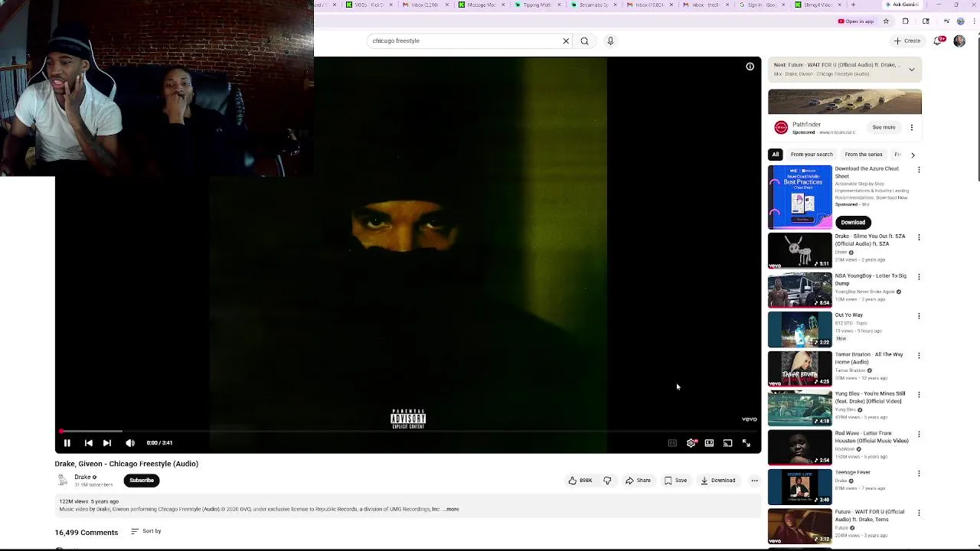Open the Create menu

pos(907,41)
